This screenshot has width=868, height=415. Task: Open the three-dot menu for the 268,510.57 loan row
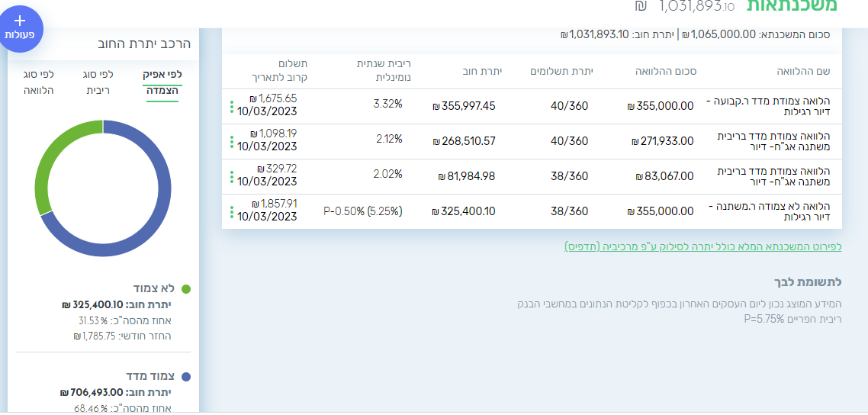[232, 142]
